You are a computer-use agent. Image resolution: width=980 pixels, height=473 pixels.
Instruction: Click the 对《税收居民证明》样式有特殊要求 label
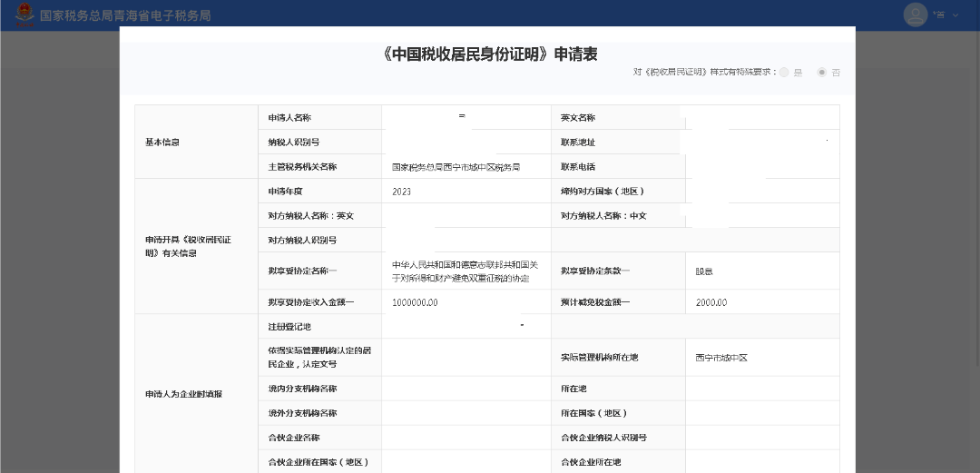(704, 73)
